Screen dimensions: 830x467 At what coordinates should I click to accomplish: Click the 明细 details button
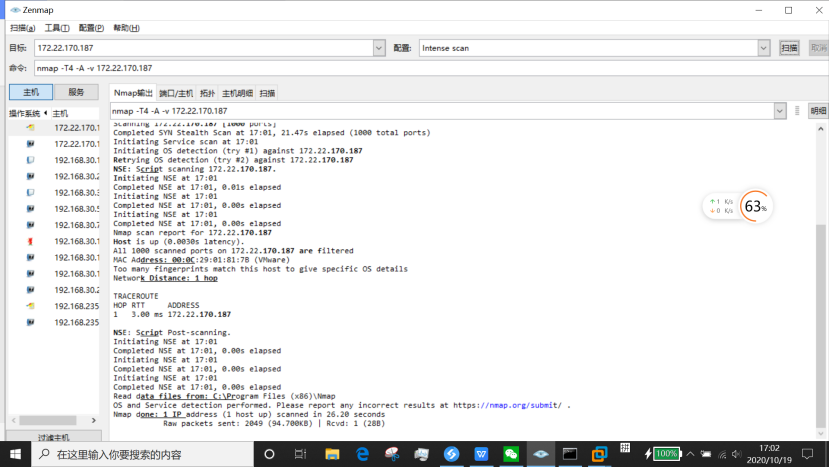click(818, 111)
